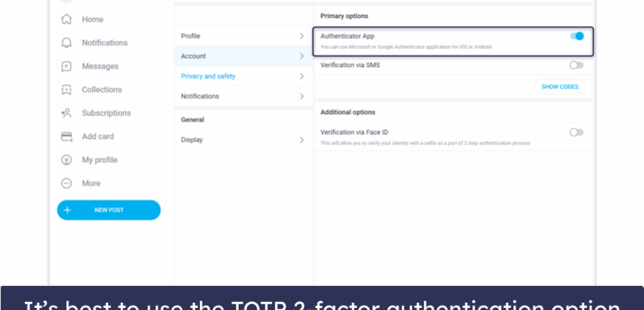Click the NEW POST button
The image size is (644, 310).
point(109,210)
